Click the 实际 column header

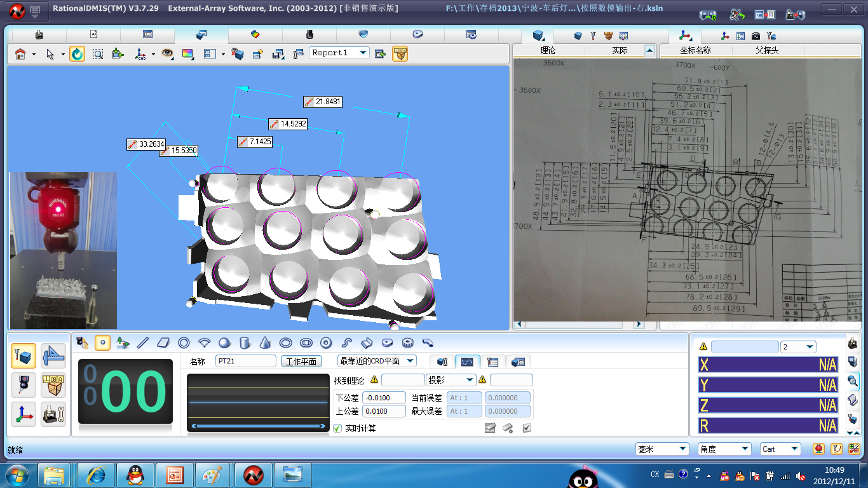pos(620,50)
